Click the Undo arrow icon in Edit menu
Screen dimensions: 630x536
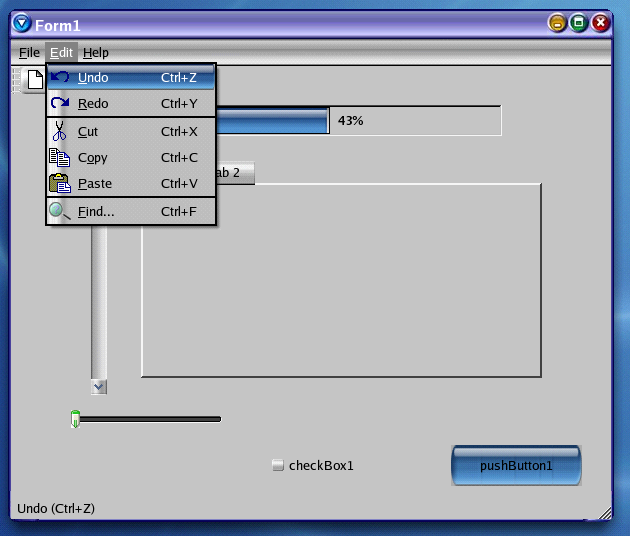point(60,76)
